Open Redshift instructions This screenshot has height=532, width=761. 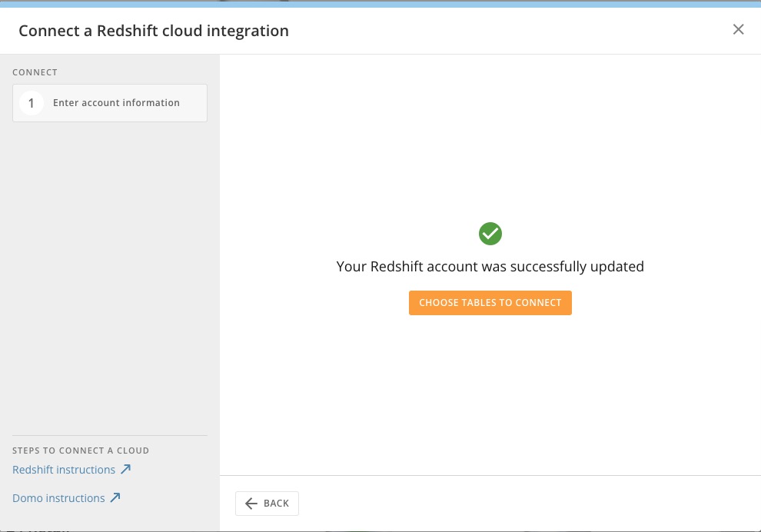pyautogui.click(x=64, y=469)
